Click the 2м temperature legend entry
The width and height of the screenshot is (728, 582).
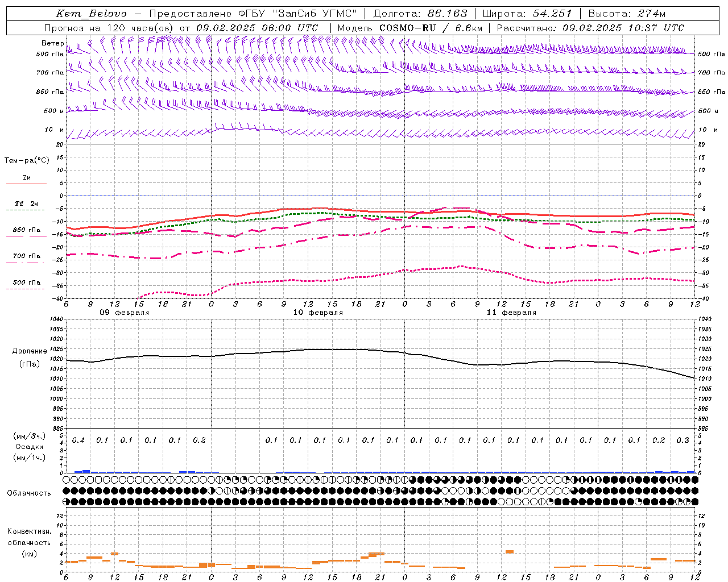tap(27, 178)
